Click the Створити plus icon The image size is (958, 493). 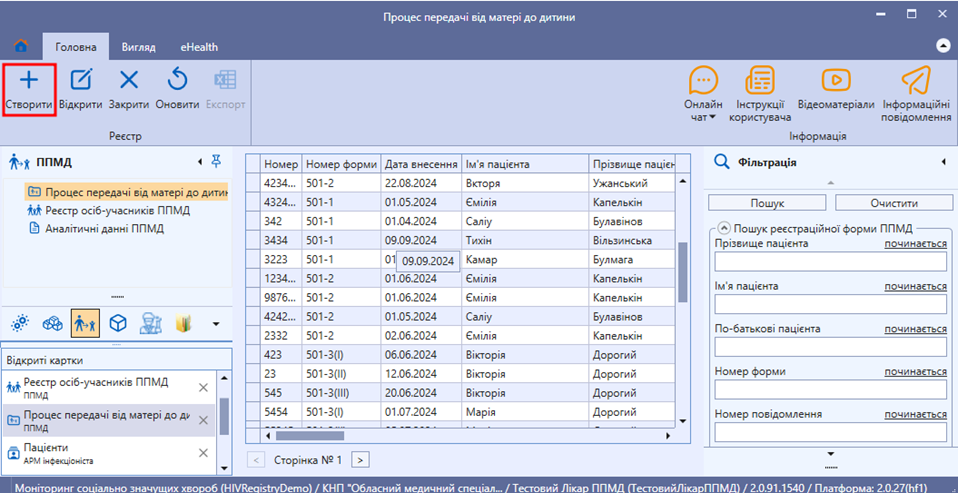point(29,80)
